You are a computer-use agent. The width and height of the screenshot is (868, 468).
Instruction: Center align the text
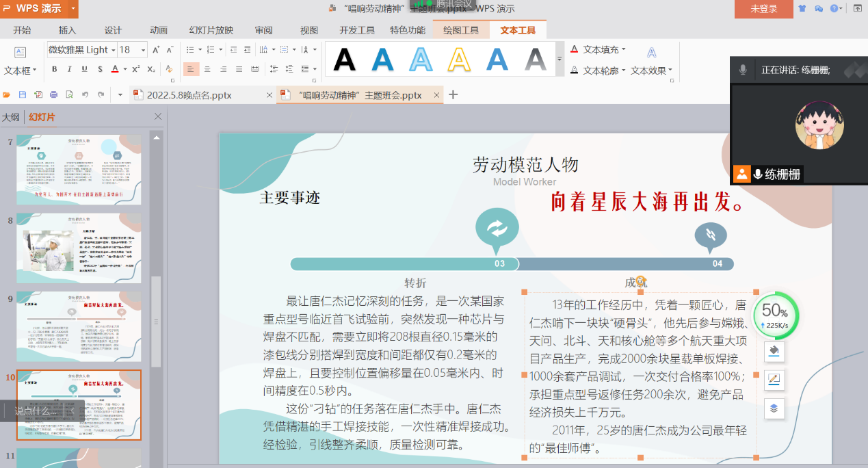coord(207,69)
